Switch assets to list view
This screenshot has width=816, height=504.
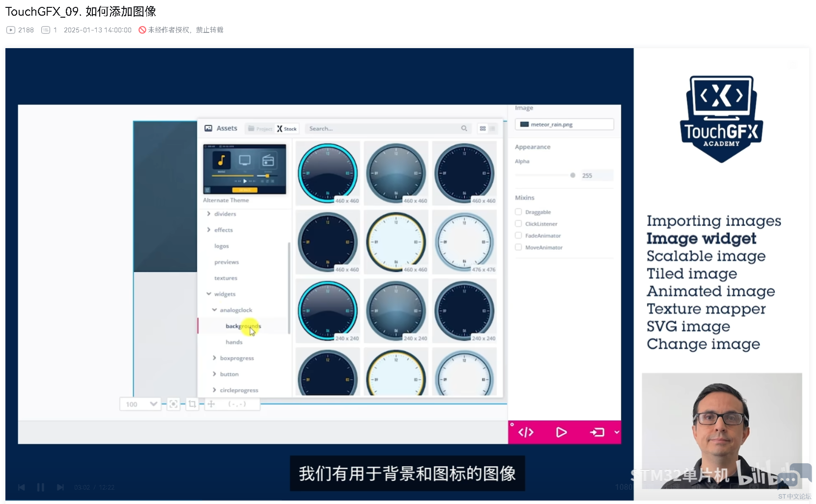pos(492,129)
